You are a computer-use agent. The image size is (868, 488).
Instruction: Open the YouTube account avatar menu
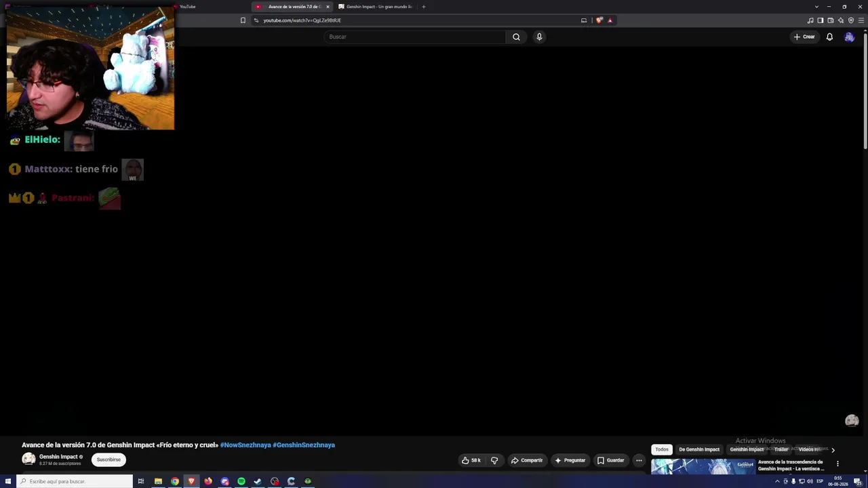pyautogui.click(x=849, y=37)
